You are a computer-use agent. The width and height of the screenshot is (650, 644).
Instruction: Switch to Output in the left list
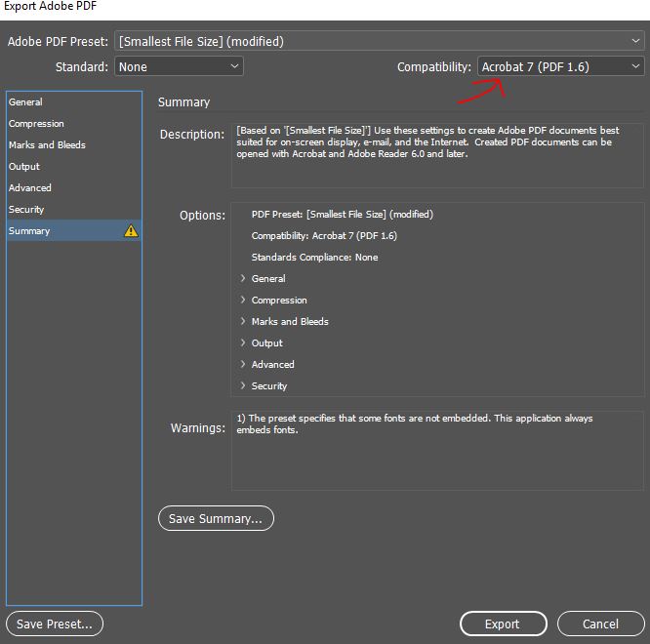pos(74,167)
